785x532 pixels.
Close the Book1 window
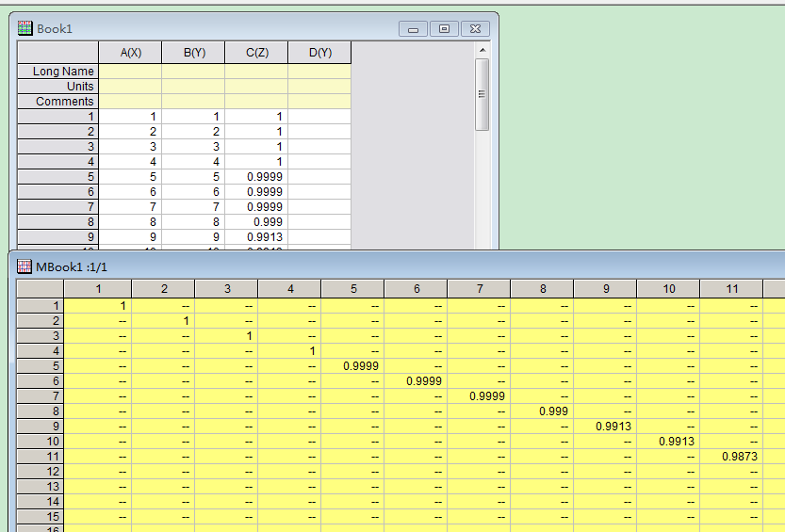(x=475, y=29)
